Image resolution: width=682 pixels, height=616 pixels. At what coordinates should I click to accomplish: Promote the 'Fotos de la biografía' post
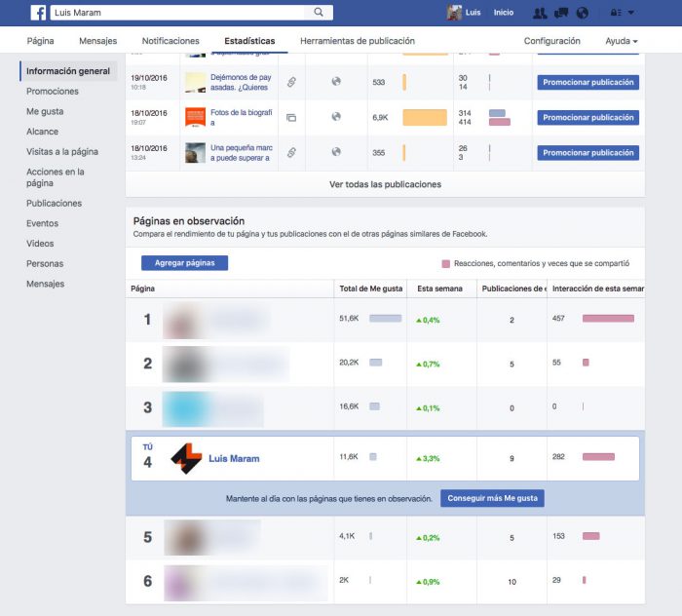coord(587,117)
